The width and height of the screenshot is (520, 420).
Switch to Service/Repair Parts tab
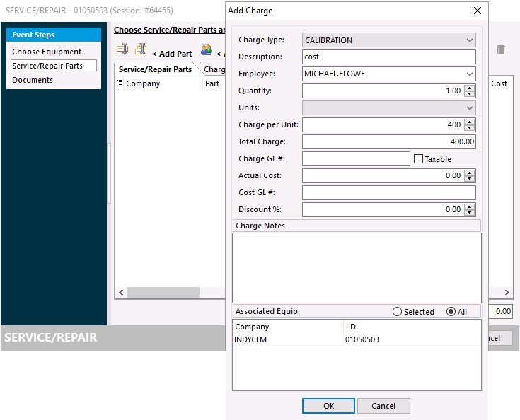click(x=155, y=69)
